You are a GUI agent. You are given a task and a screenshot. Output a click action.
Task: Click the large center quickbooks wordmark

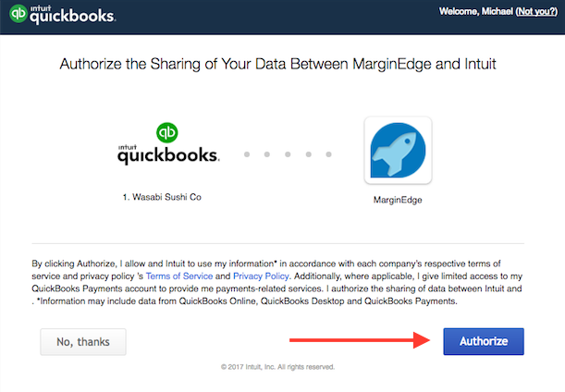click(167, 155)
